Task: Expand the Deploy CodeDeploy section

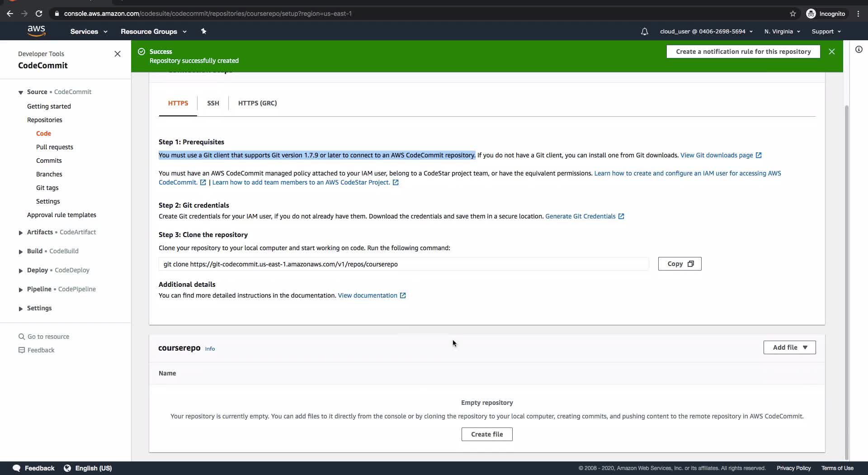Action: click(21, 271)
